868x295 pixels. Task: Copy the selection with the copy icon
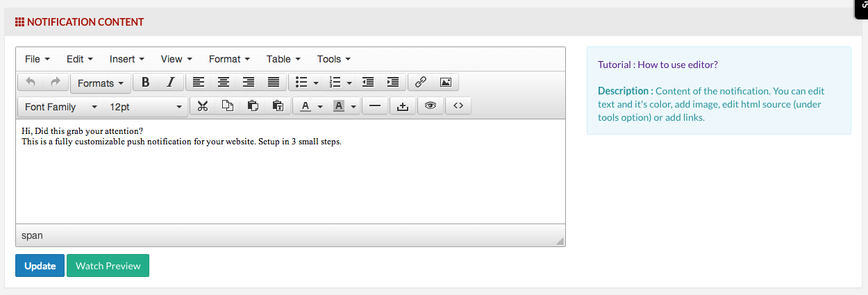pyautogui.click(x=228, y=106)
